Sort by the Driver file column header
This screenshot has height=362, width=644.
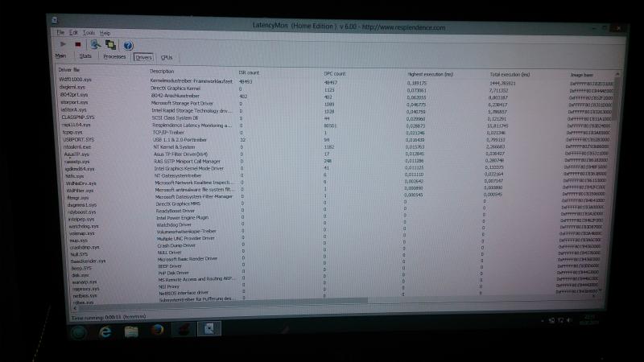coord(69,70)
